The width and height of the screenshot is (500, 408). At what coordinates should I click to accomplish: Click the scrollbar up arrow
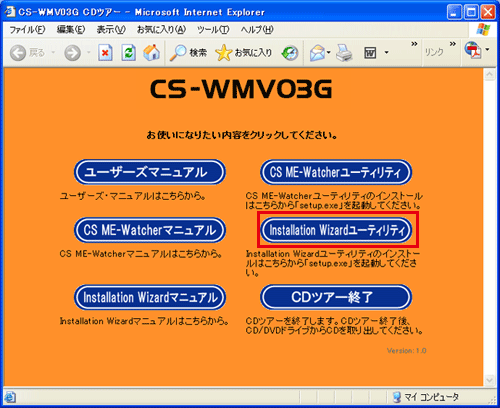pyautogui.click(x=489, y=75)
